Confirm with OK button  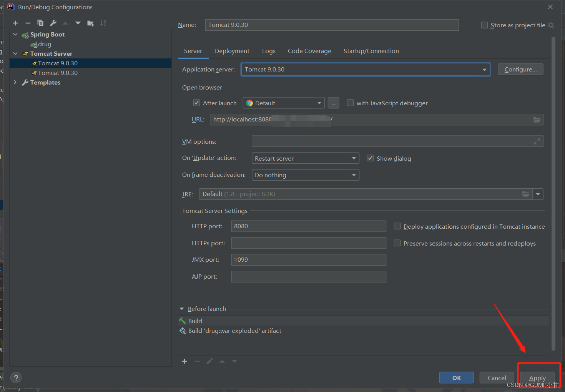[457, 378]
